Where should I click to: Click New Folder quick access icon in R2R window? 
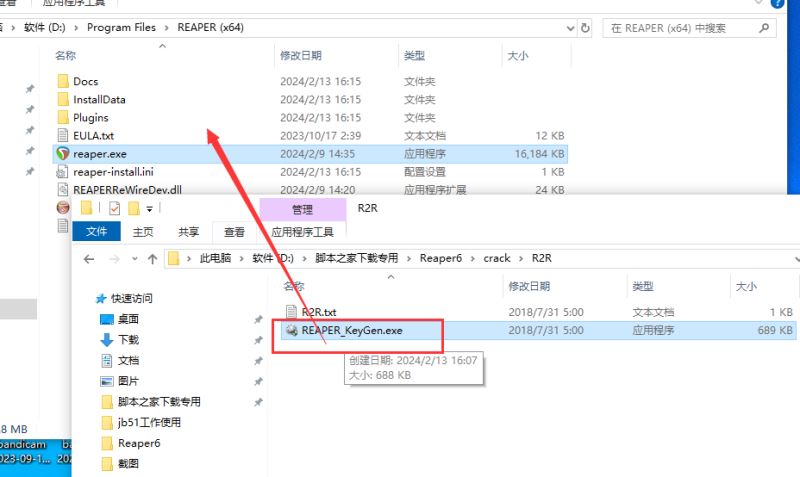(134, 208)
